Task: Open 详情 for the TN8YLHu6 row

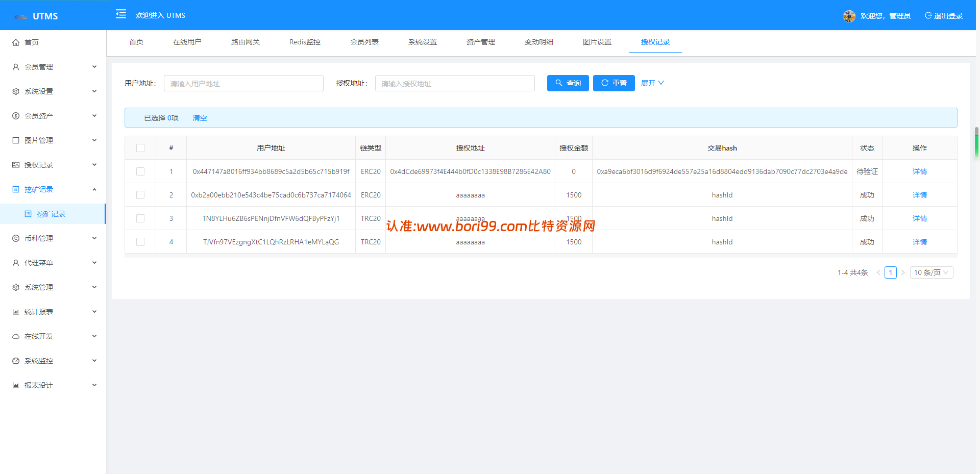Action: [920, 218]
